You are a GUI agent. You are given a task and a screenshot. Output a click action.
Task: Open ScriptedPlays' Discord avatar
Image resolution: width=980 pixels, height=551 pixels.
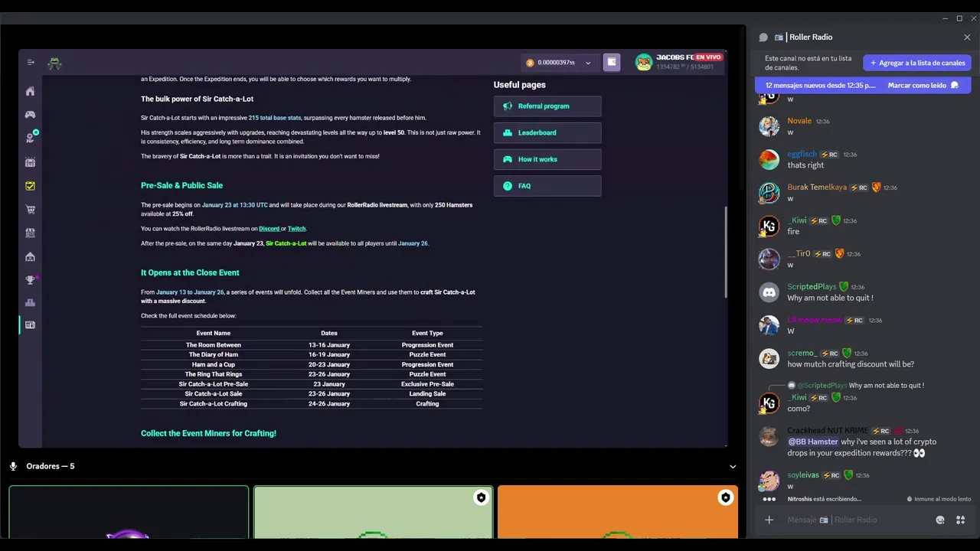click(x=769, y=292)
